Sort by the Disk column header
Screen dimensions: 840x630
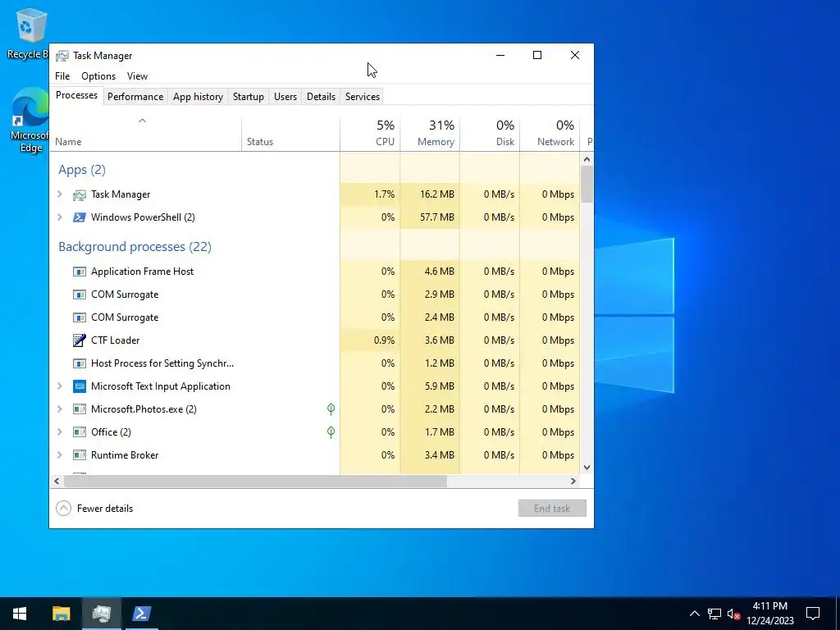click(x=491, y=134)
